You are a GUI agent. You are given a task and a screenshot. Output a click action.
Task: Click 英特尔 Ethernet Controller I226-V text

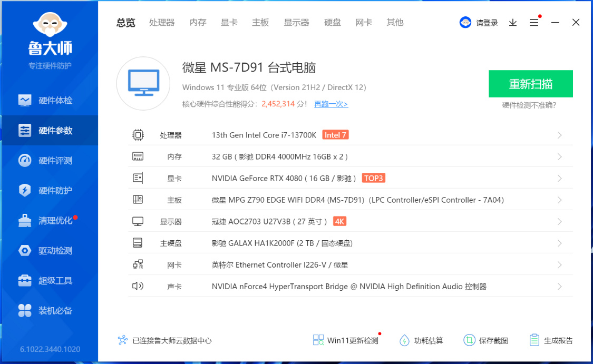click(269, 265)
